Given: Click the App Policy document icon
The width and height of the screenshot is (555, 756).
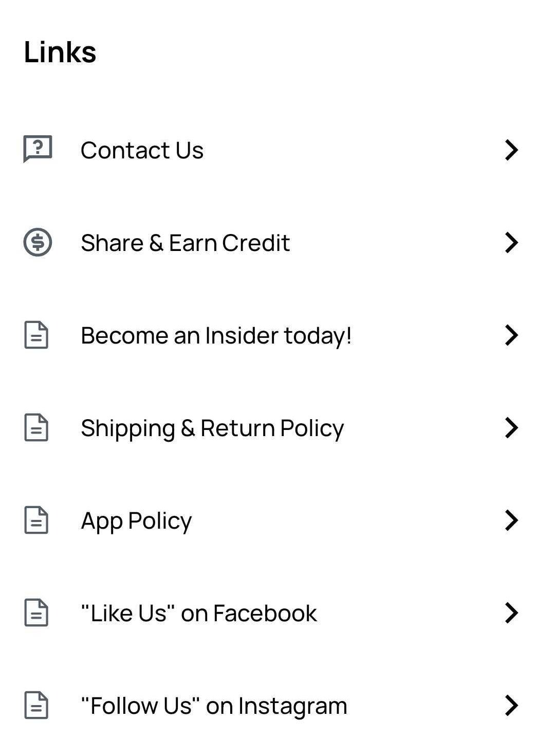Looking at the screenshot, I should (x=36, y=520).
